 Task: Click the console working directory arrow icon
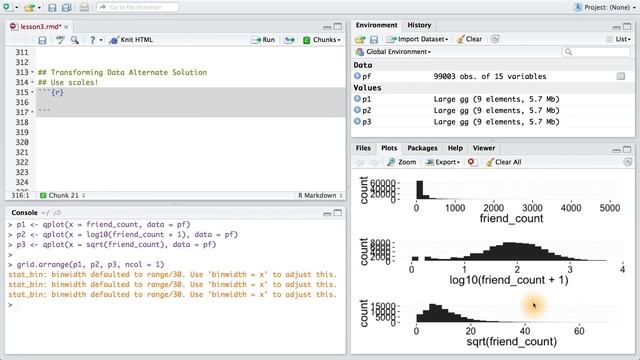click(58, 213)
